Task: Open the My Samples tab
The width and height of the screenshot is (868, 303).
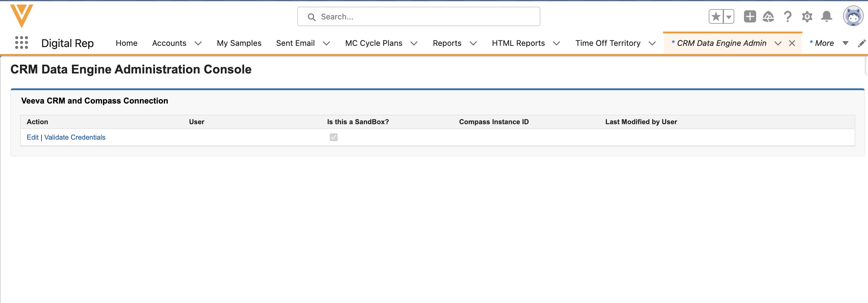Action: (x=239, y=43)
